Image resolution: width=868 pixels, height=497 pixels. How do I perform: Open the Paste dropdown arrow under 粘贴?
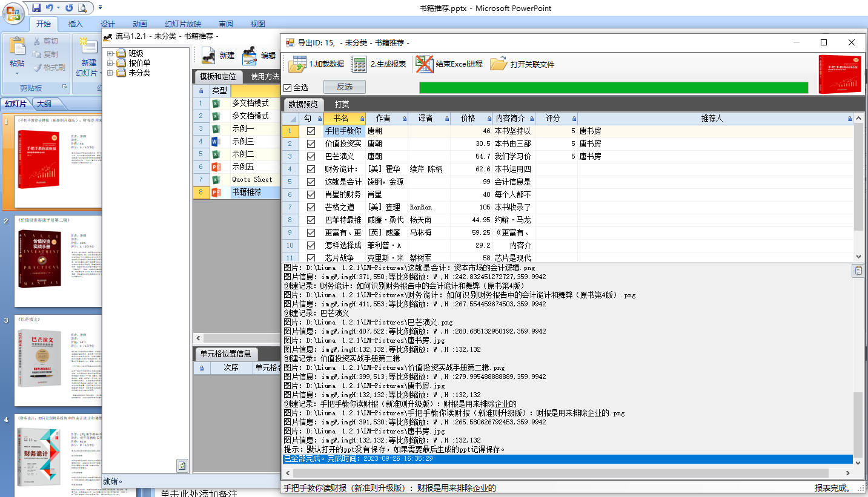(x=17, y=74)
